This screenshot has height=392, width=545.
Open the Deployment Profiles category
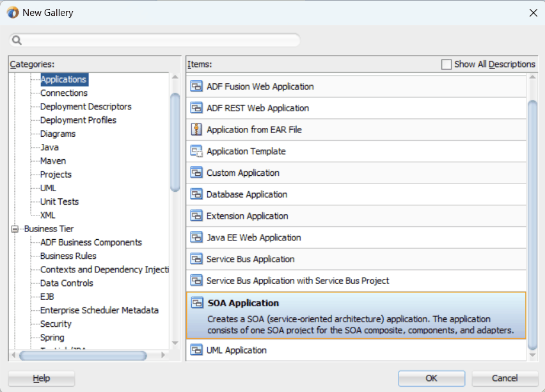click(78, 120)
